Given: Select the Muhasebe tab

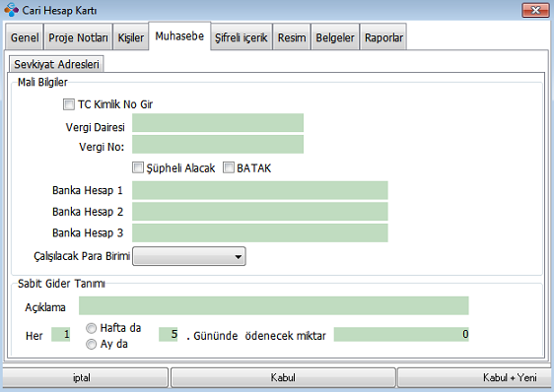Looking at the screenshot, I should click(x=179, y=36).
